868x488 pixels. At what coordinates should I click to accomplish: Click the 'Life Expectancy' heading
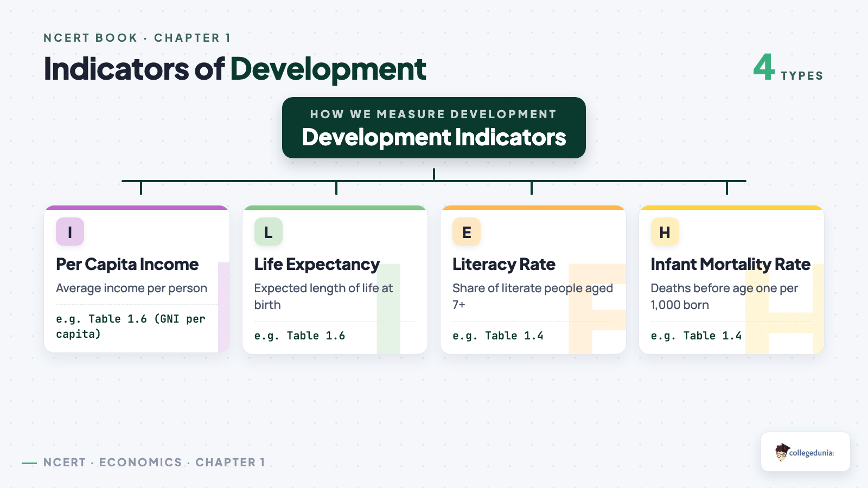(x=317, y=265)
